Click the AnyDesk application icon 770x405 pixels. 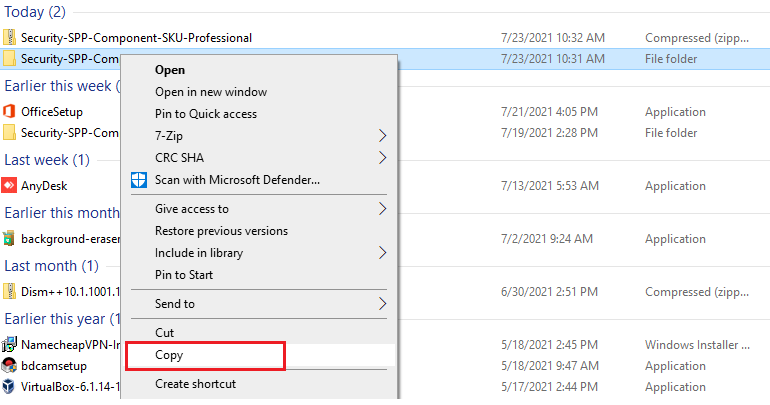9,186
